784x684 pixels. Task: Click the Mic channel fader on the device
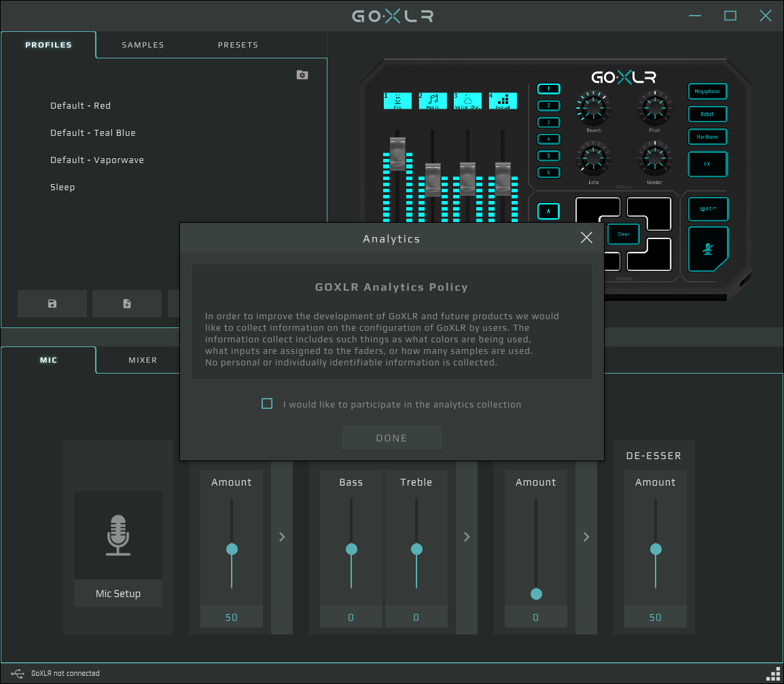(397, 154)
